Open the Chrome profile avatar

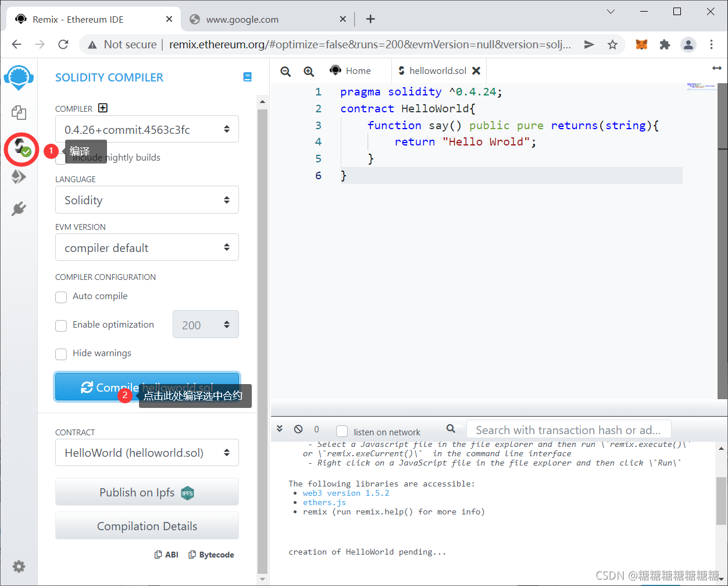[x=688, y=44]
